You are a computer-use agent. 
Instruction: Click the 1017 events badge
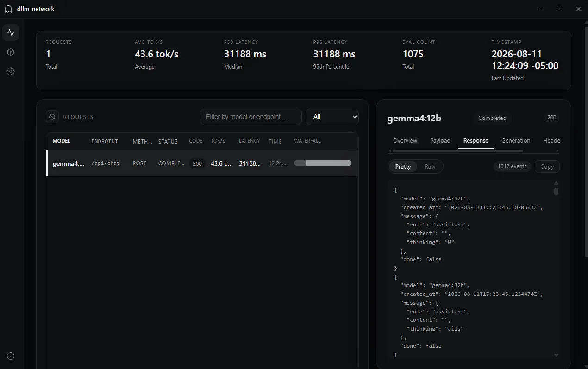(512, 166)
